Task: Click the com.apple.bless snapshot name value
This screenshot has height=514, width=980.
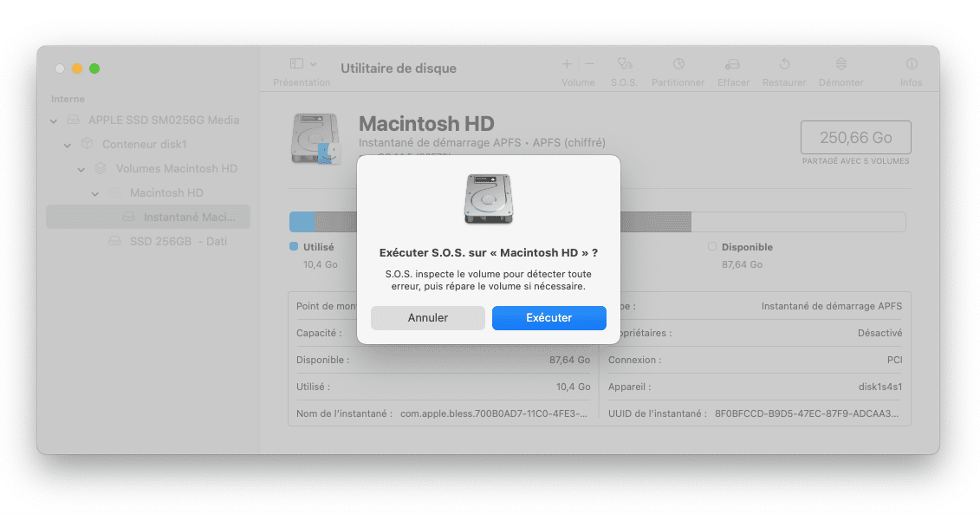Action: 494,413
